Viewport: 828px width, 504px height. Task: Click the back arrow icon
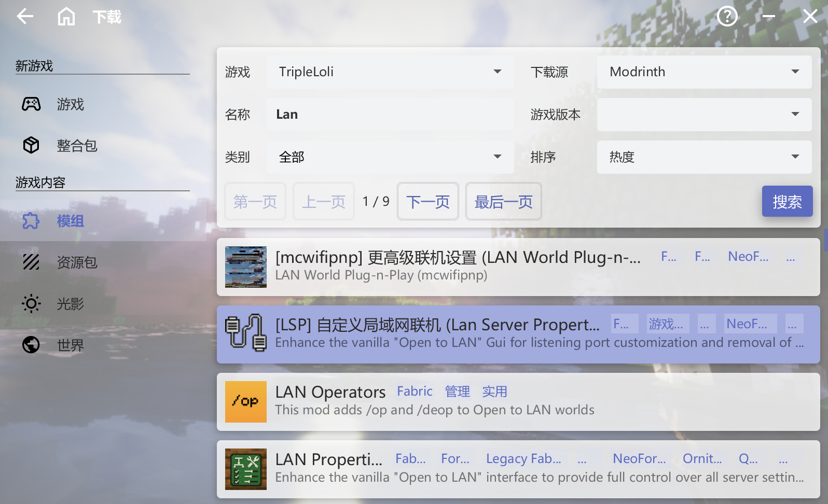tap(24, 17)
